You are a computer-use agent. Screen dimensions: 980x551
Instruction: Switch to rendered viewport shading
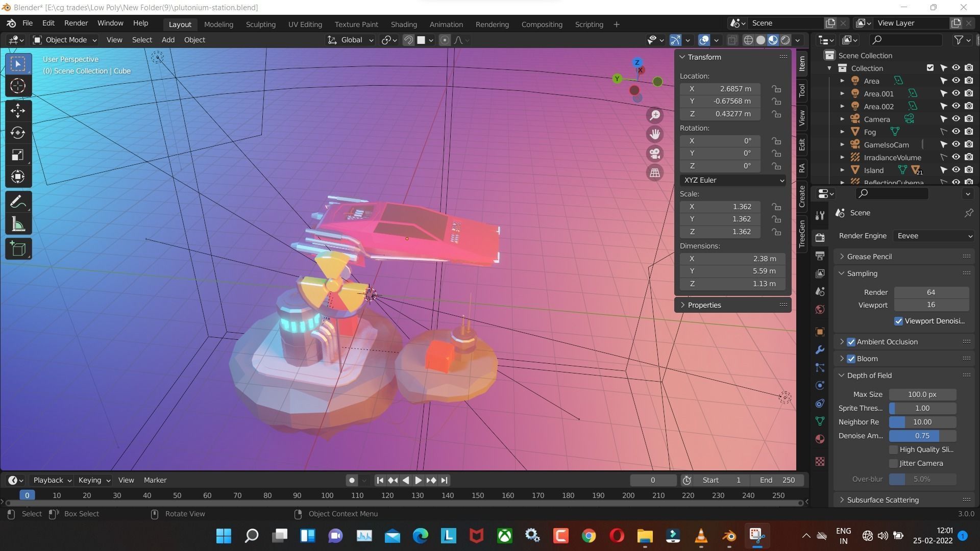pyautogui.click(x=786, y=40)
